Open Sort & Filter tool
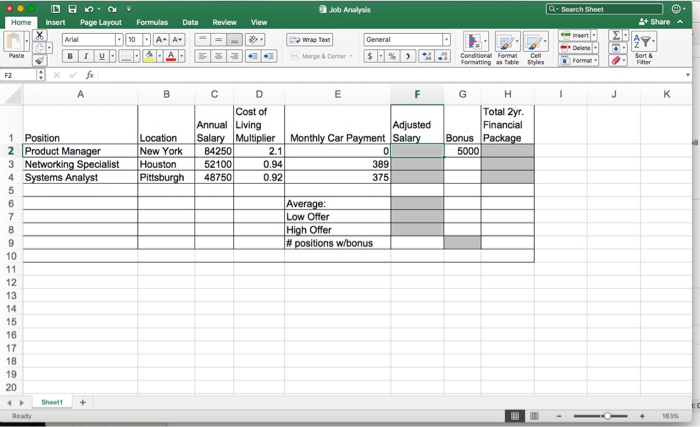Image resolution: width=700 pixels, height=427 pixels. click(643, 48)
